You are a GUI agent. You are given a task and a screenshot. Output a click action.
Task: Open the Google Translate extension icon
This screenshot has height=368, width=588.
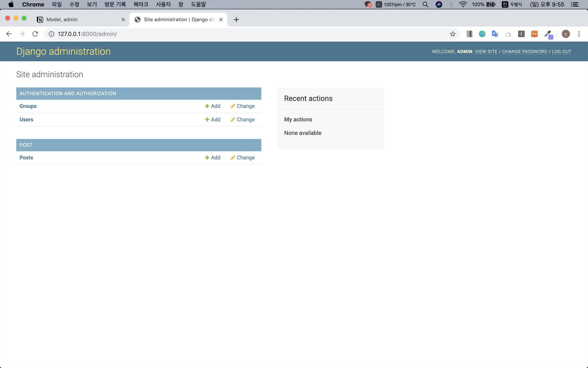tap(495, 34)
